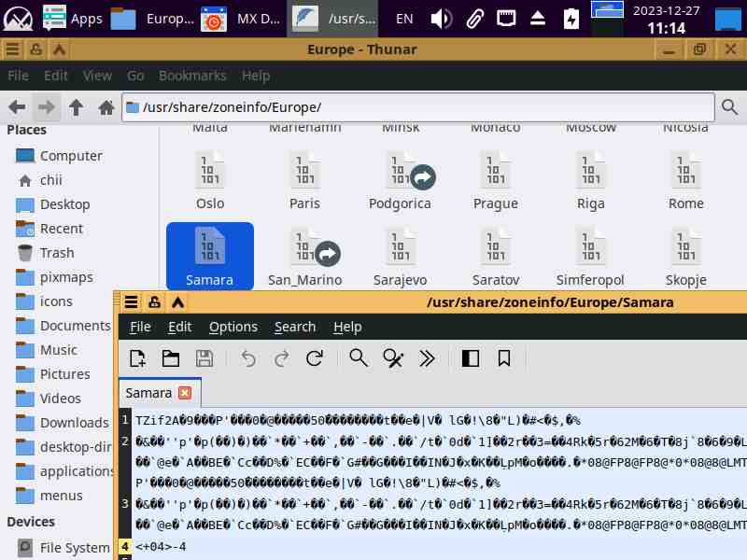Open Thunar's Edit menu
The height and width of the screenshot is (560, 747).
coord(56,76)
